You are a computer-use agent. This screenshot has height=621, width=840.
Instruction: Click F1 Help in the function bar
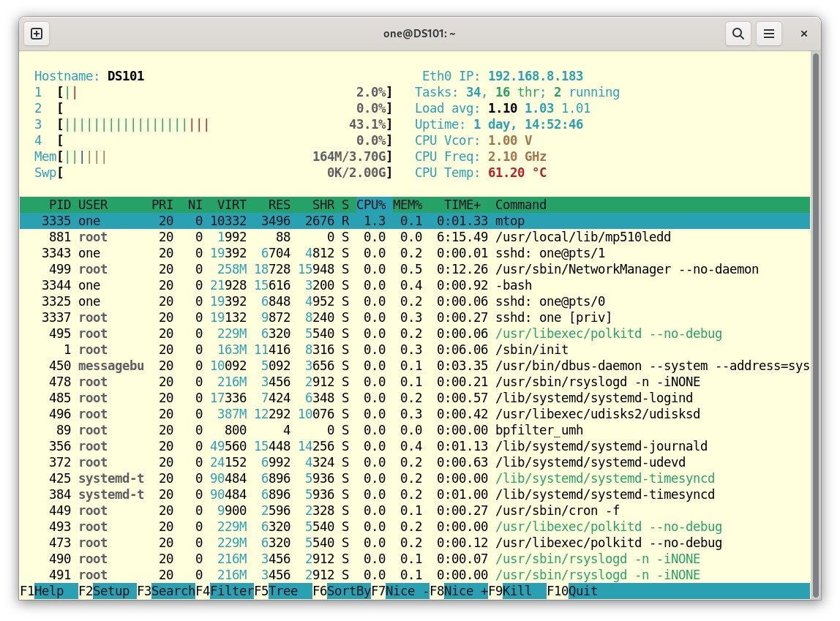pos(49,591)
